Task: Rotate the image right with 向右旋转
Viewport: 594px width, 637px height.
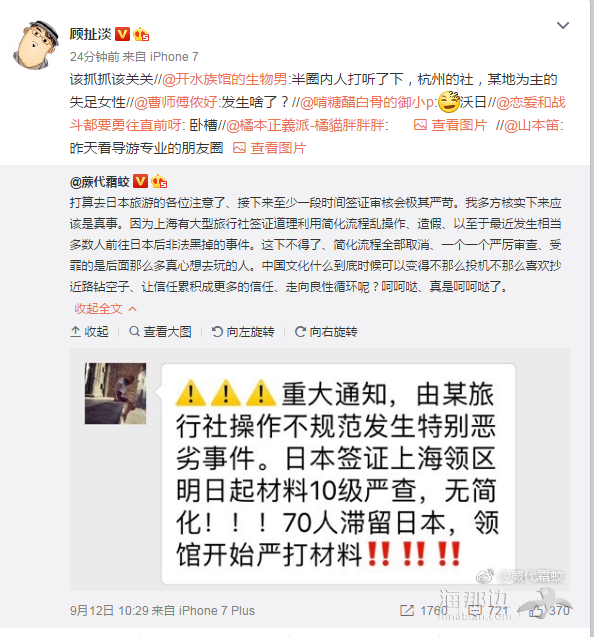Action: tap(326, 332)
